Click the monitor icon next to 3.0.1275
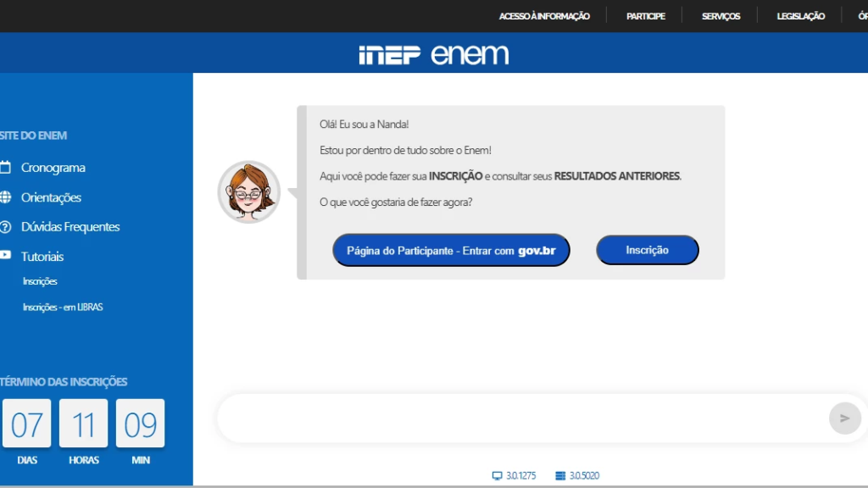Image resolution: width=868 pixels, height=488 pixels. point(497,476)
